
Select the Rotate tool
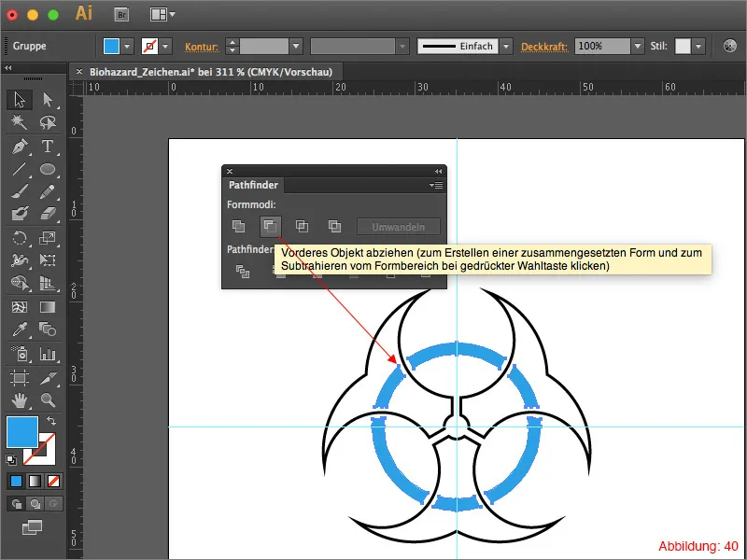click(x=20, y=238)
